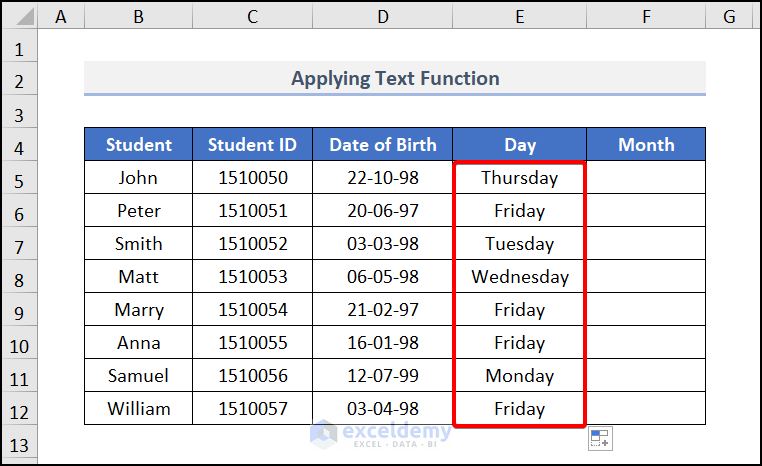Select the cell containing Thursday
Image resolution: width=762 pixels, height=466 pixels.
(x=519, y=178)
